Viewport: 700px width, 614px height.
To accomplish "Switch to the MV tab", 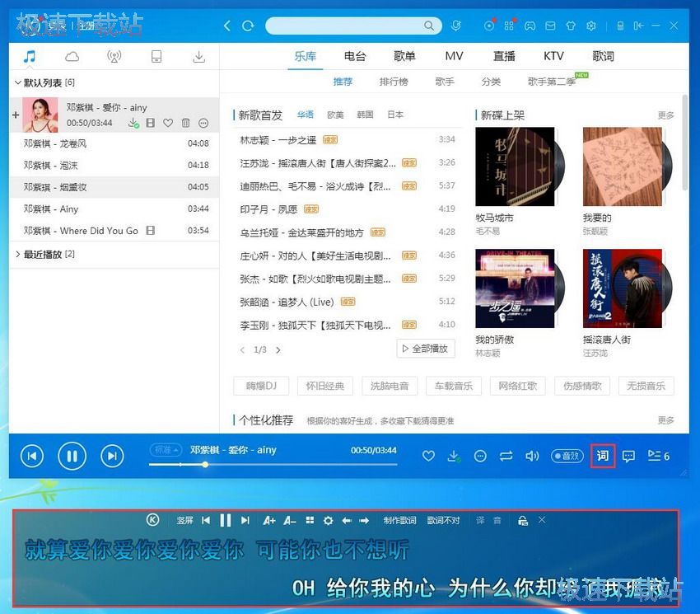I will click(x=454, y=56).
